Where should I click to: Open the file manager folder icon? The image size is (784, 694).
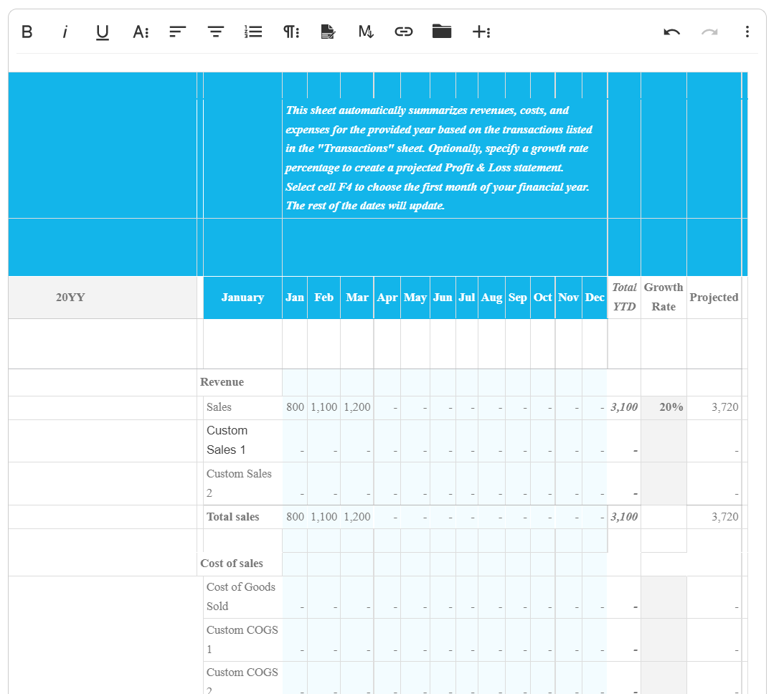coord(442,32)
